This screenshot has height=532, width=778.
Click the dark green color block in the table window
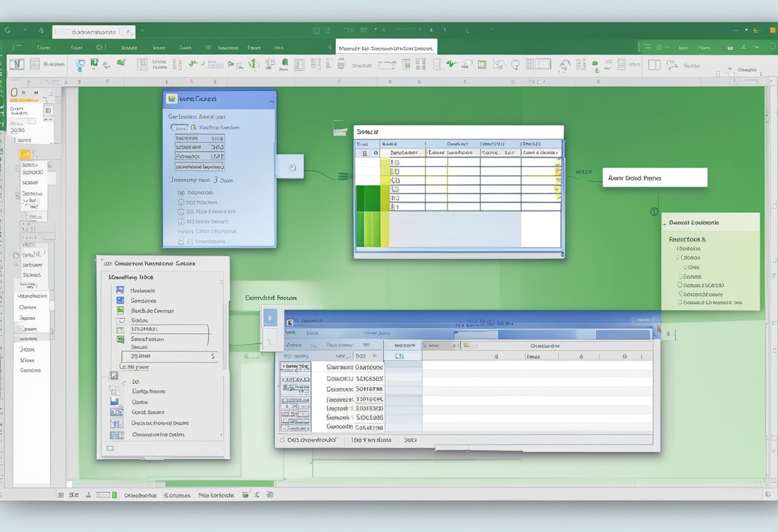point(368,198)
